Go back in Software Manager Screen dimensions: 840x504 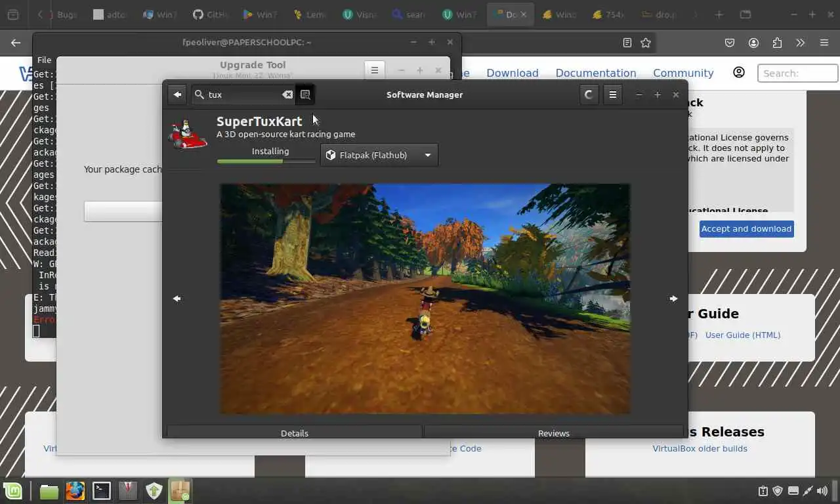click(177, 94)
